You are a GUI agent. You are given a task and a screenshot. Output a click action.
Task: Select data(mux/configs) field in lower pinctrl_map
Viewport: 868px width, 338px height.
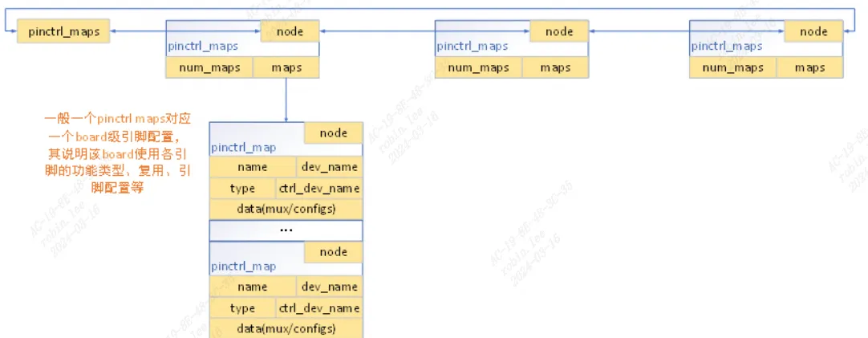286,328
